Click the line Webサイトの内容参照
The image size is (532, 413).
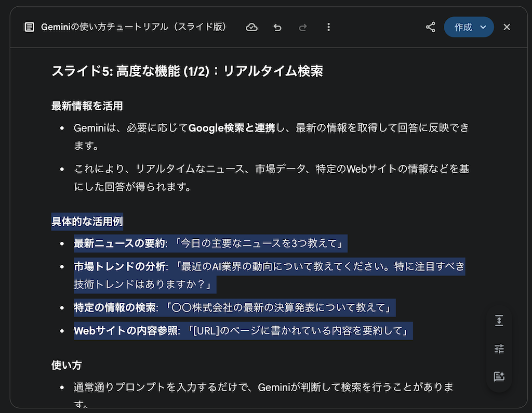pos(243,331)
